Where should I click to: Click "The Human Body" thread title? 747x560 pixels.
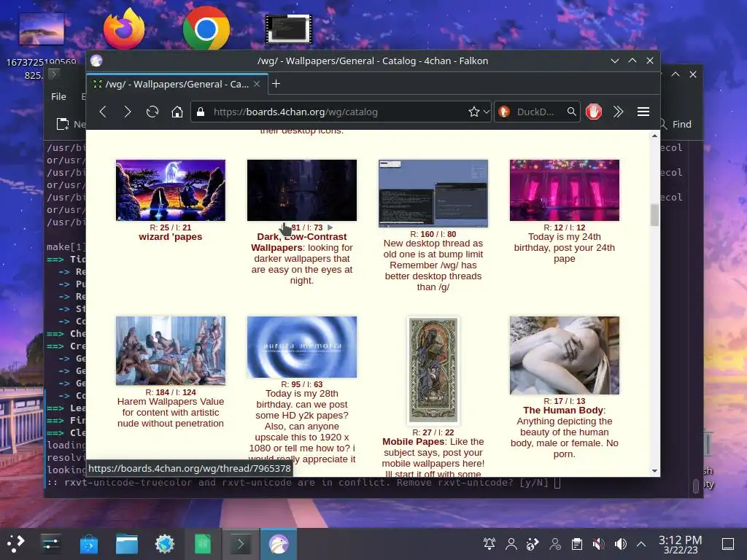pyautogui.click(x=563, y=410)
